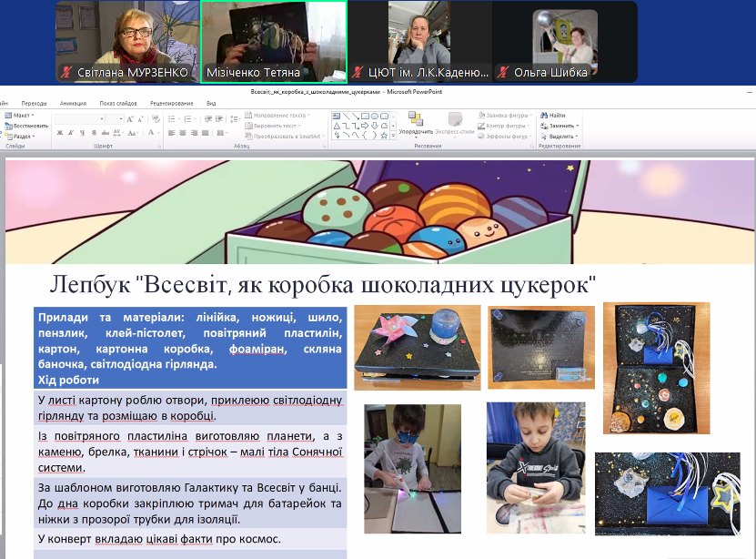Image resolution: width=756 pixels, height=559 pixels.
Task: Select Мізіченко Тетяна video thumbnail
Action: click(274, 41)
